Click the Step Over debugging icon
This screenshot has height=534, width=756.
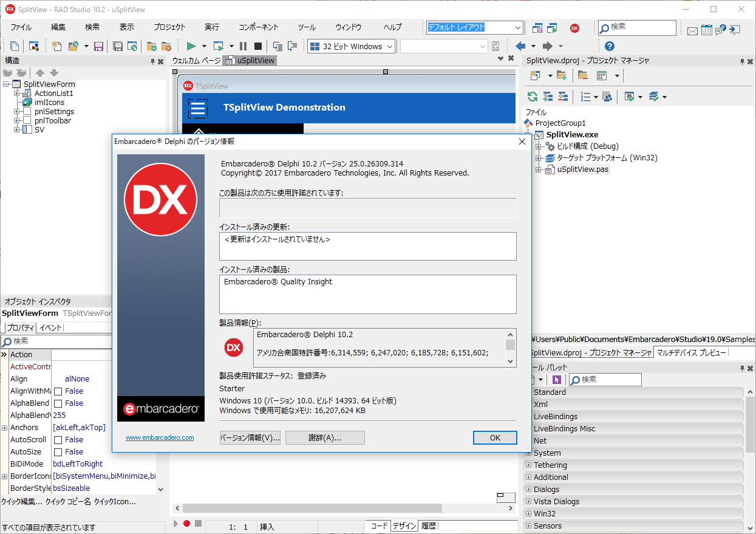[x=293, y=46]
